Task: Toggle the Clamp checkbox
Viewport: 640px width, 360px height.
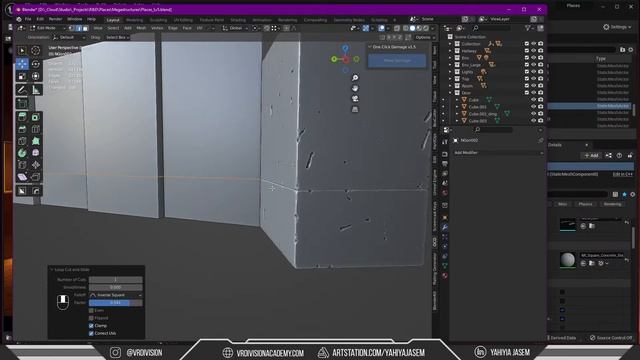Action: pos(91,326)
